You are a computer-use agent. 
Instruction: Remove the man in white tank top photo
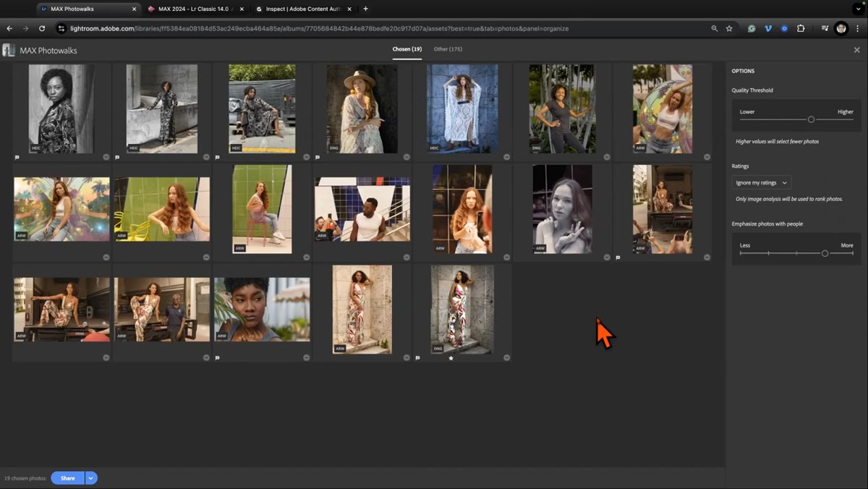tap(407, 257)
